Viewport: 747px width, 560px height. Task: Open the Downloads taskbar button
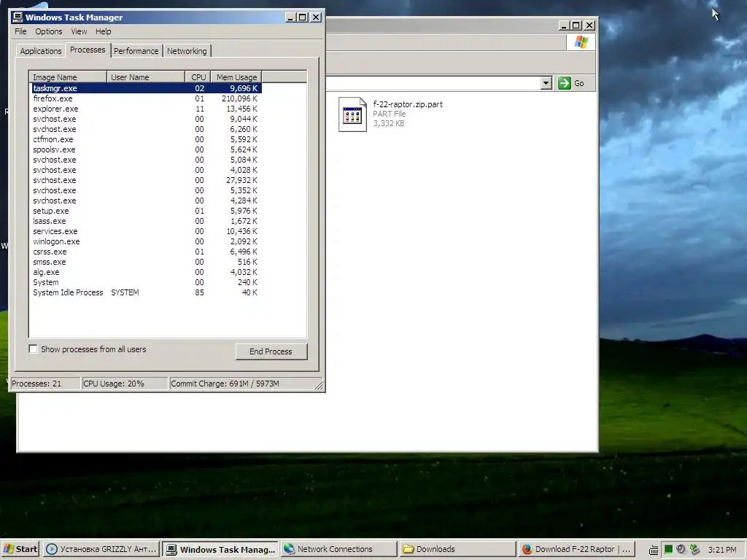click(x=457, y=549)
